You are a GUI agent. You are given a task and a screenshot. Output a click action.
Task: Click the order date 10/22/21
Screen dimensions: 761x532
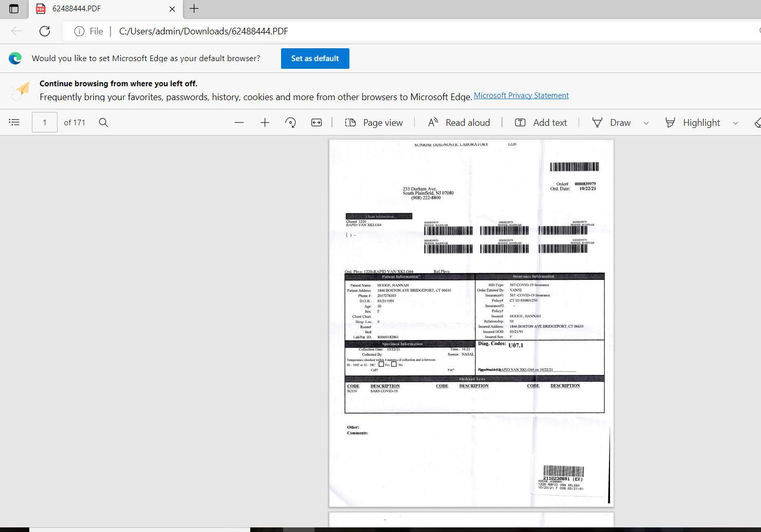[x=588, y=188]
